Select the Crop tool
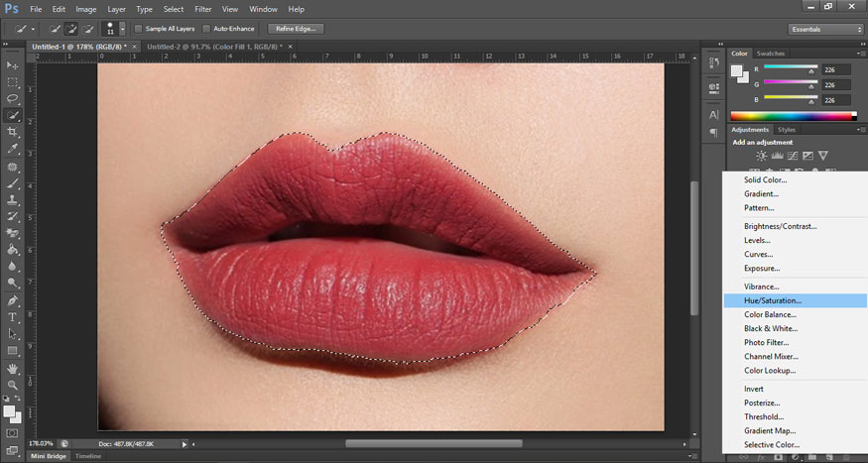The height and width of the screenshot is (463, 868). click(x=13, y=133)
